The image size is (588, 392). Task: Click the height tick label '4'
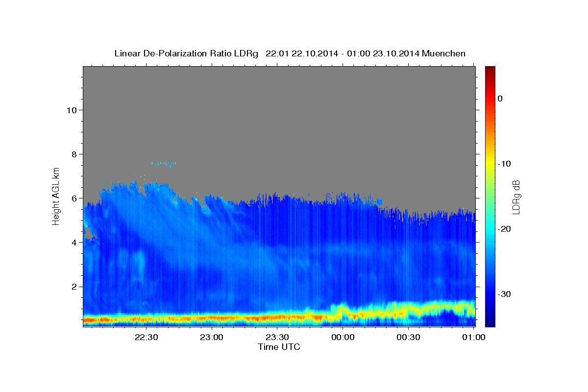73,242
